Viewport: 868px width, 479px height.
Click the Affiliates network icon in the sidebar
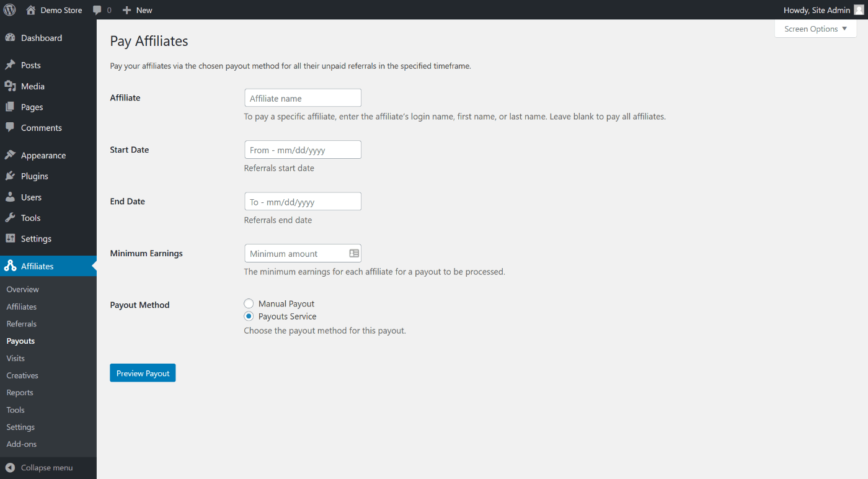10,266
